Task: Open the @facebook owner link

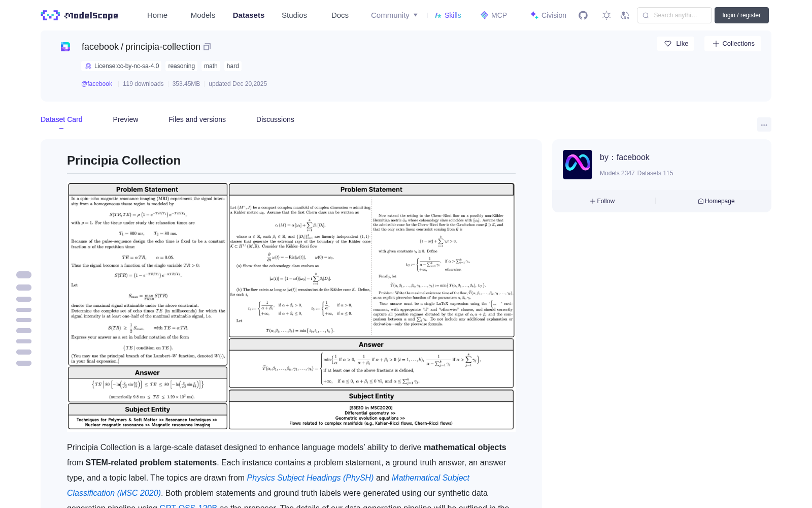Action: coord(96,84)
